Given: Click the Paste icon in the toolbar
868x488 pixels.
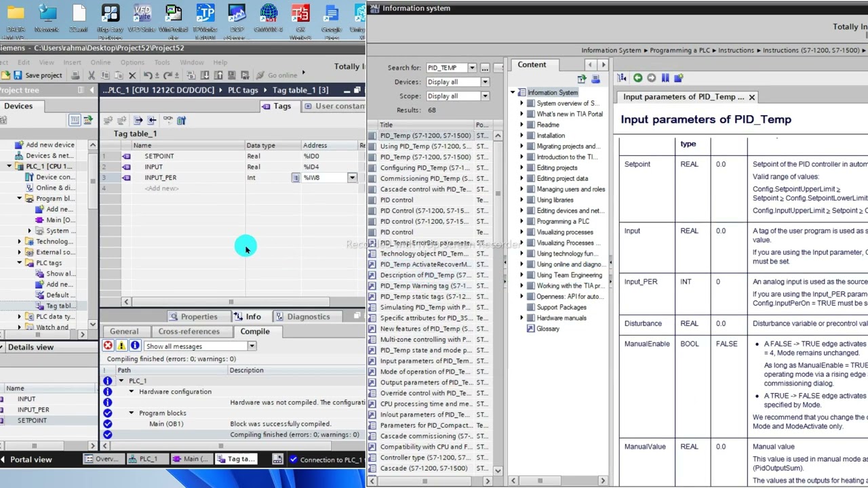Looking at the screenshot, I should click(x=119, y=75).
